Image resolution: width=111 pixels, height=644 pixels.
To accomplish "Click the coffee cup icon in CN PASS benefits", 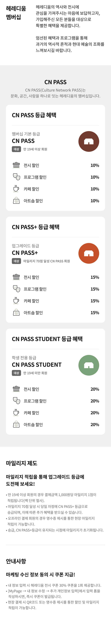I will pyautogui.click(x=16, y=189).
